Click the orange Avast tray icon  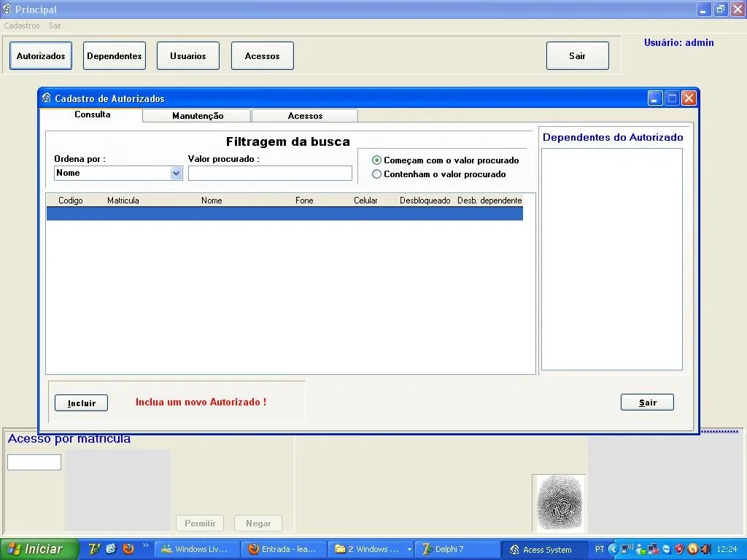[693, 550]
